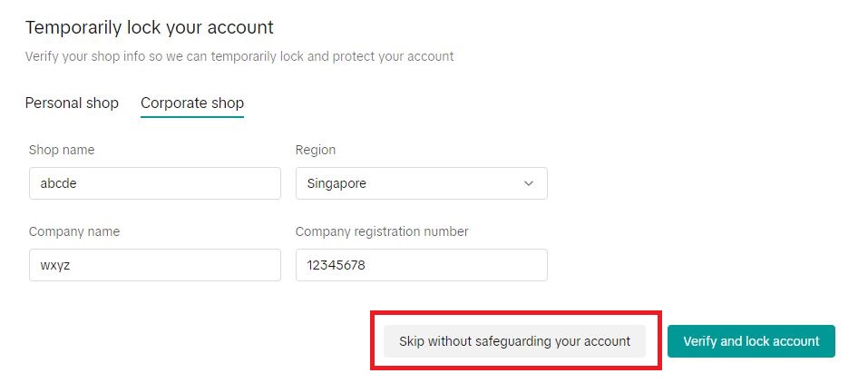868x383 pixels.
Task: Click the "Temporarily lock your account" heading
Action: click(149, 27)
